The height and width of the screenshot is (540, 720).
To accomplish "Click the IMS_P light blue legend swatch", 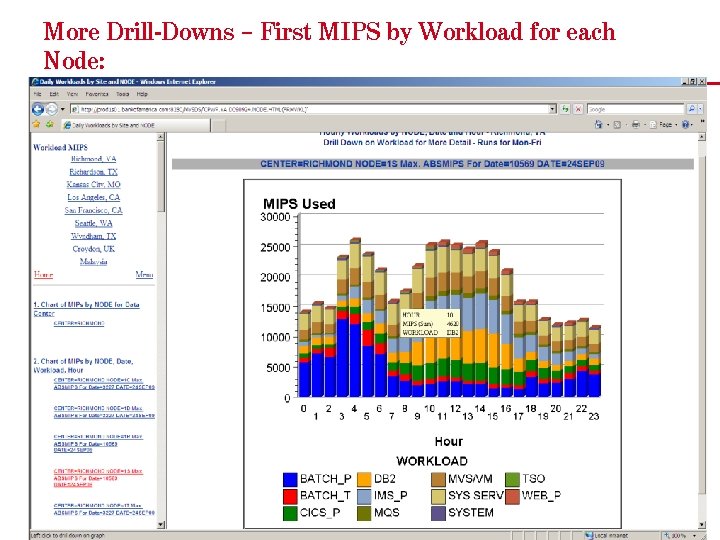I will point(364,496).
